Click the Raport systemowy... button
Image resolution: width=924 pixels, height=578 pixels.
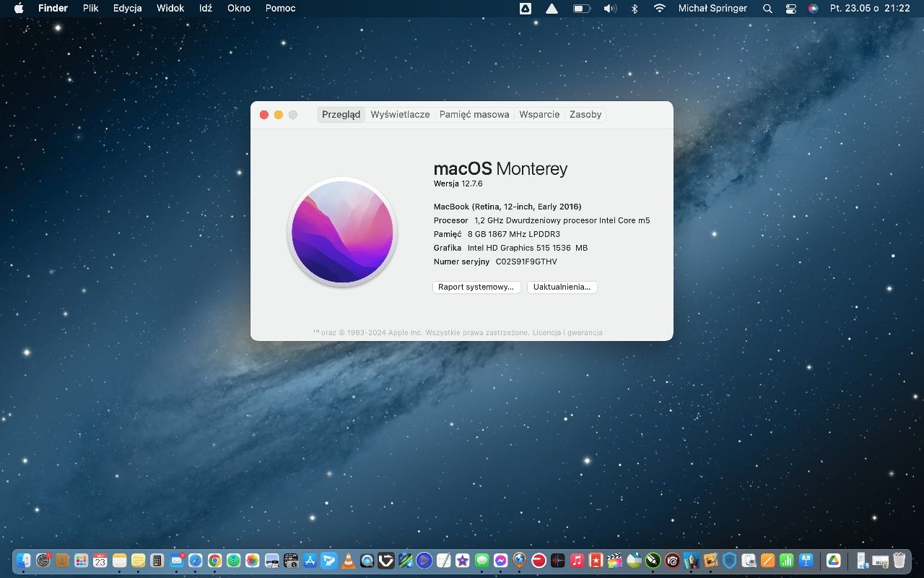(476, 287)
